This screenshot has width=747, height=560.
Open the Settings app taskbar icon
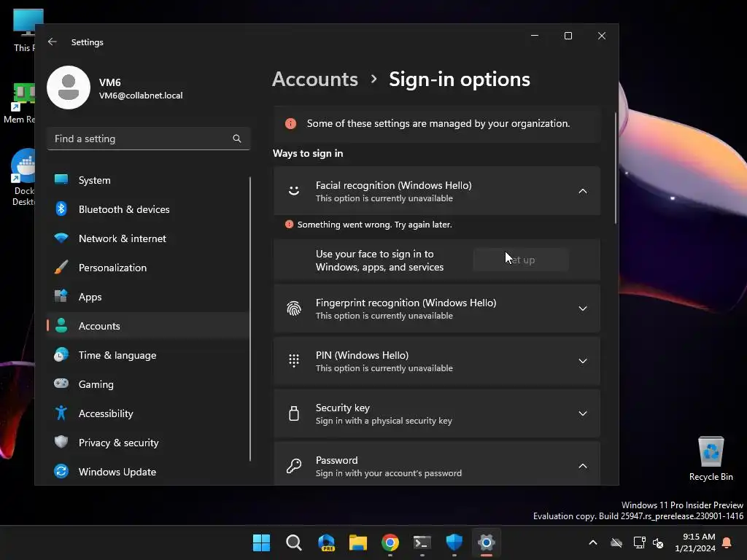click(x=487, y=542)
